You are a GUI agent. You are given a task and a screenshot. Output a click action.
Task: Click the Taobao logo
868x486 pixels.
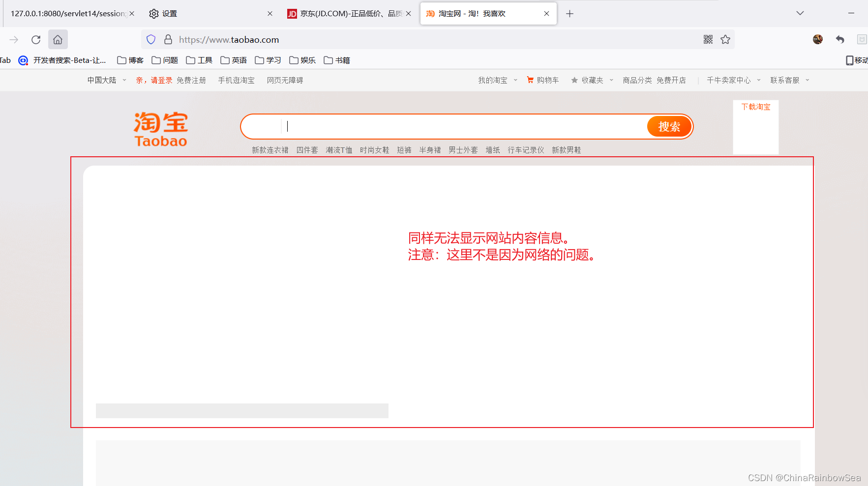pyautogui.click(x=161, y=129)
